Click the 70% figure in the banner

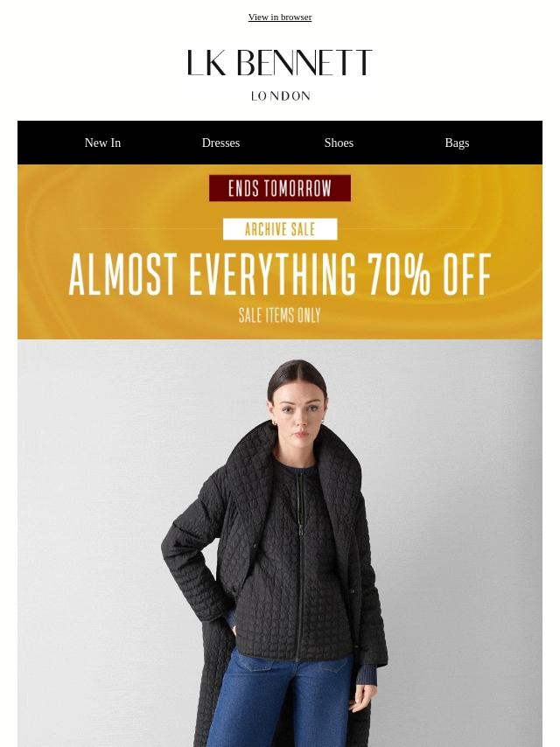pyautogui.click(x=398, y=275)
